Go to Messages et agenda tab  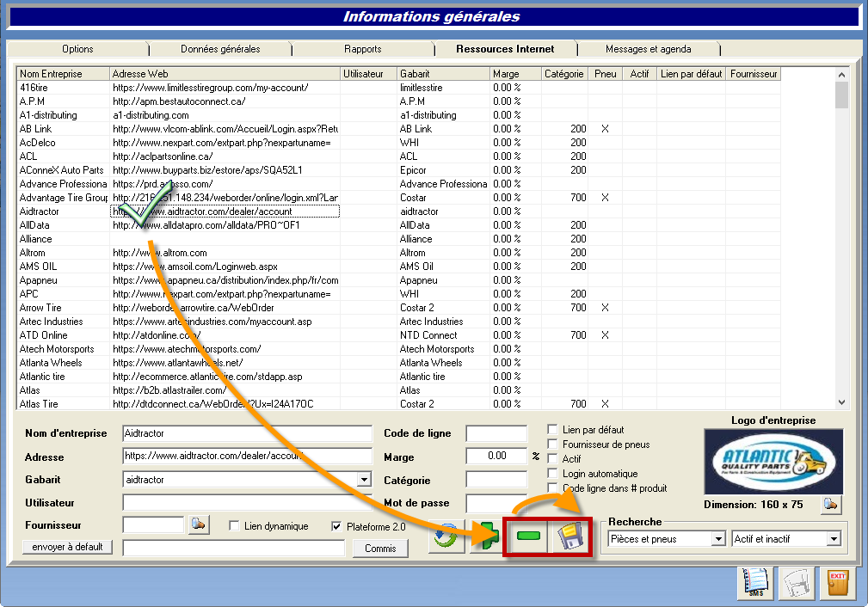tap(649, 49)
